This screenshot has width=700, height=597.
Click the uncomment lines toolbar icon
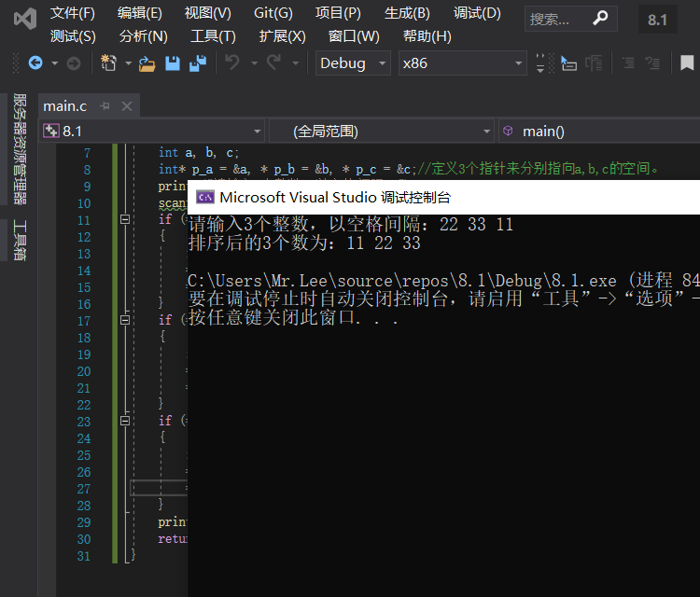point(652,63)
